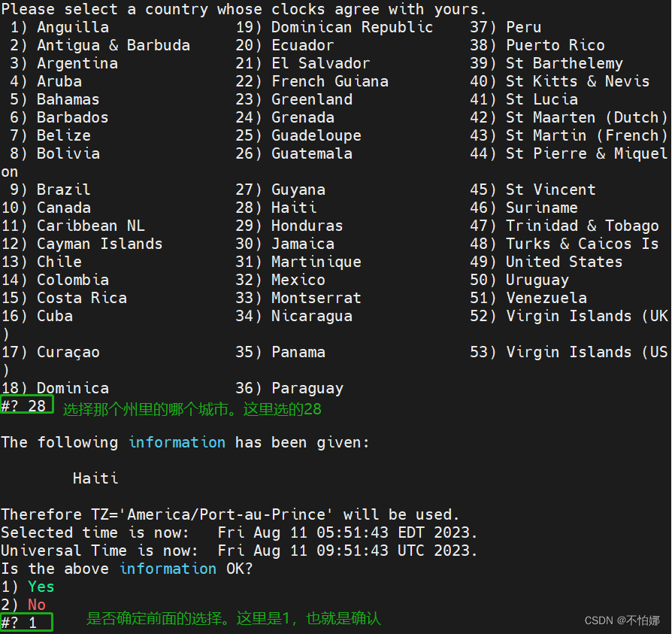This screenshot has height=634, width=672.
Task: Select Peru at top of third column
Action: [x=524, y=26]
